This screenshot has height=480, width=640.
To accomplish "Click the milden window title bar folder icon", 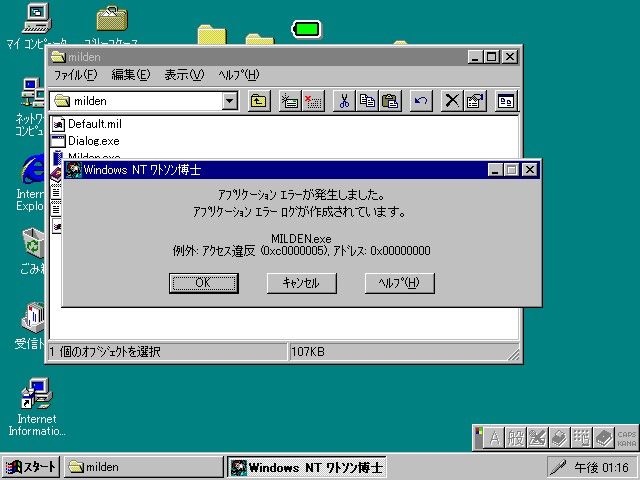I will [x=58, y=57].
